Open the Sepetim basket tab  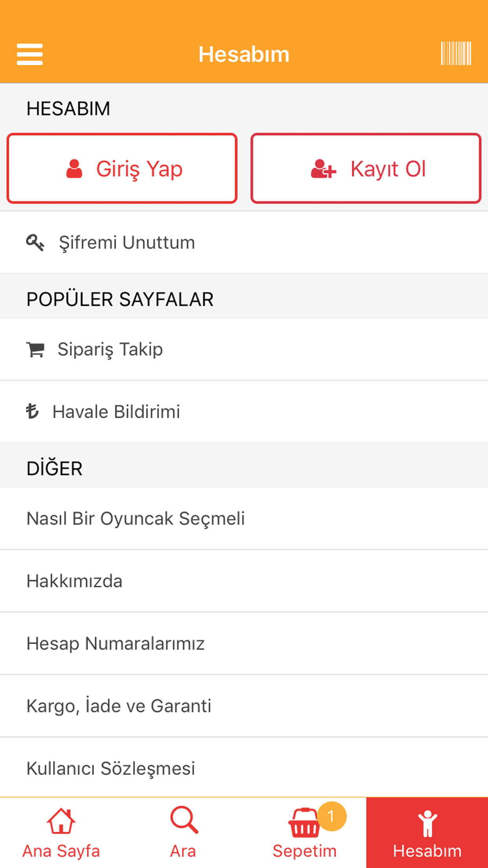(305, 833)
